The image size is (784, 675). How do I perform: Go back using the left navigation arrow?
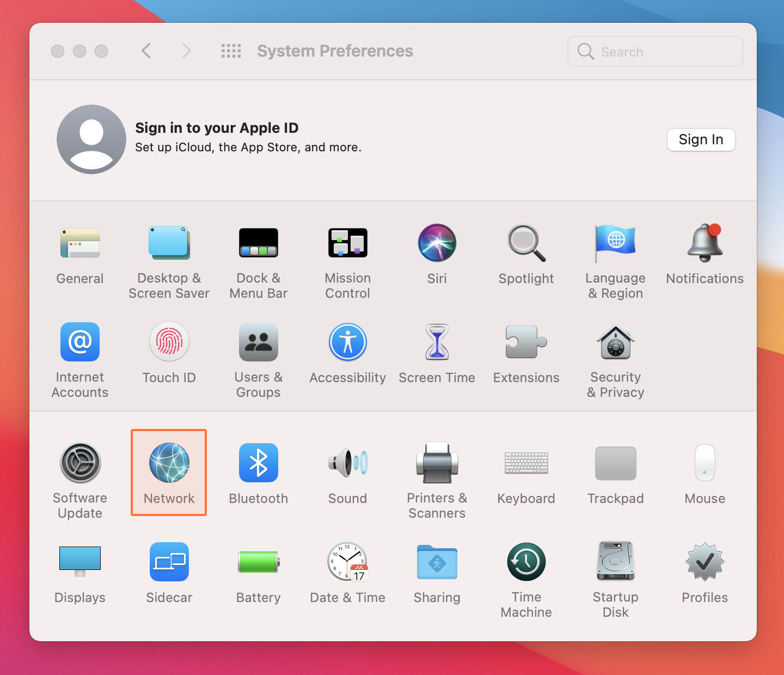point(146,51)
